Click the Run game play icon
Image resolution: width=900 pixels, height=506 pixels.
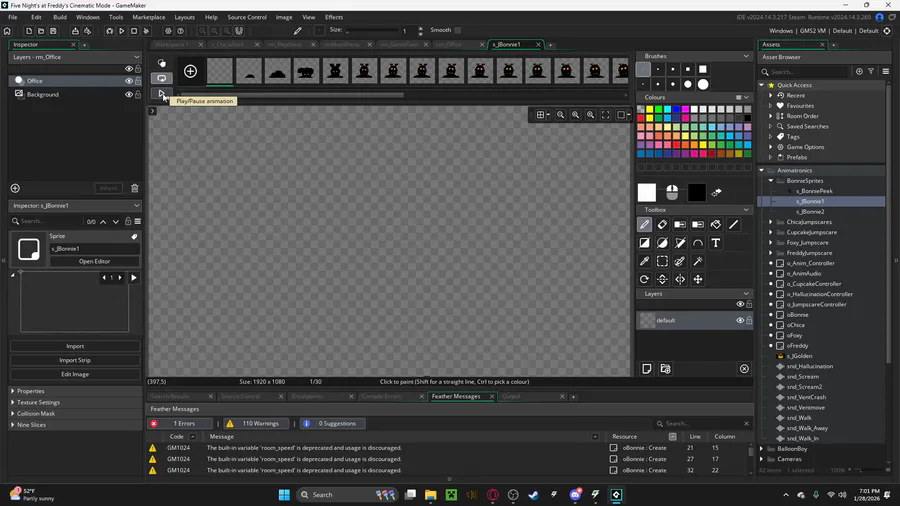121,31
